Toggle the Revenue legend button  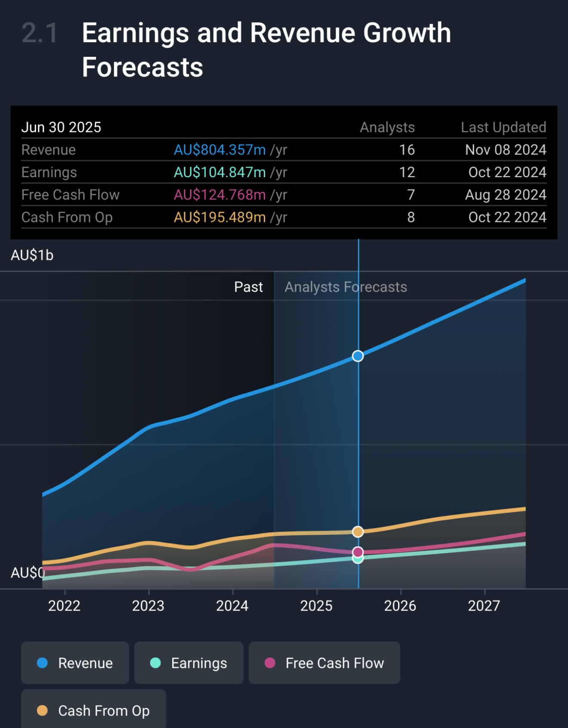tap(75, 663)
